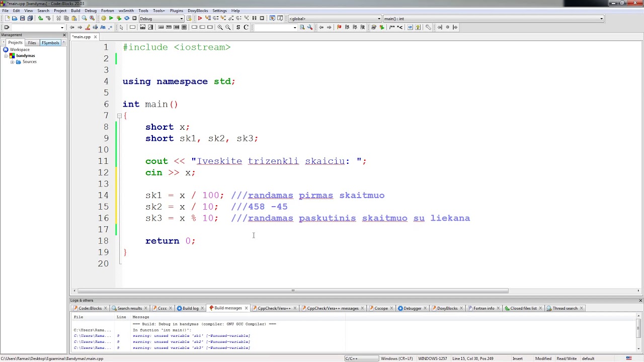This screenshot has height=362, width=644.
Task: Click the Windows (CR+LF) status entry
Action: coord(397,358)
